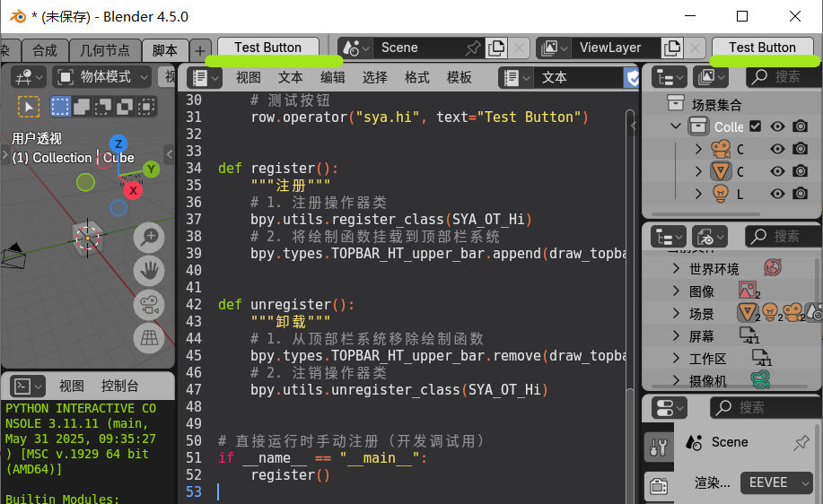
Task: Open the 编辑 menu in text editor
Action: [x=333, y=78]
